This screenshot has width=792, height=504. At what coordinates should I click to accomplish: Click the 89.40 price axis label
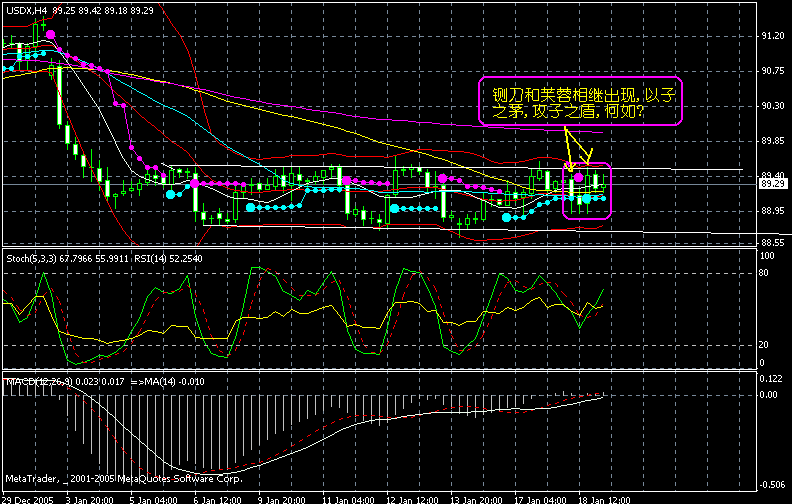(773, 175)
